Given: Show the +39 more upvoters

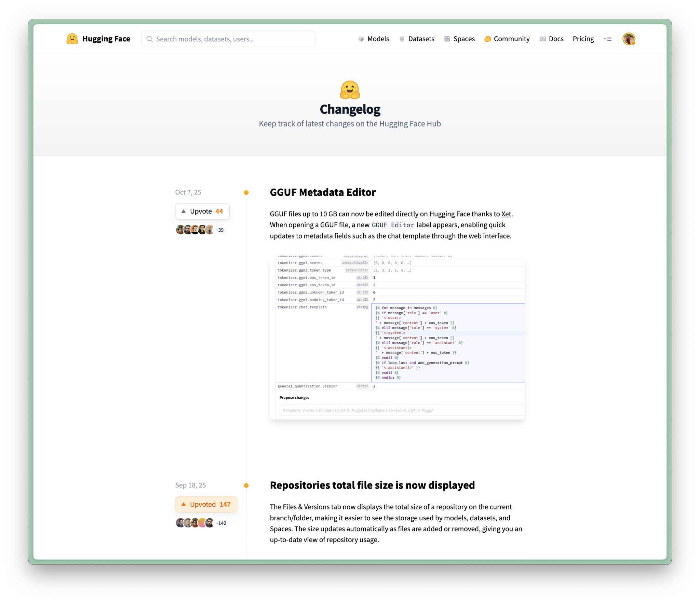Looking at the screenshot, I should coord(219,230).
